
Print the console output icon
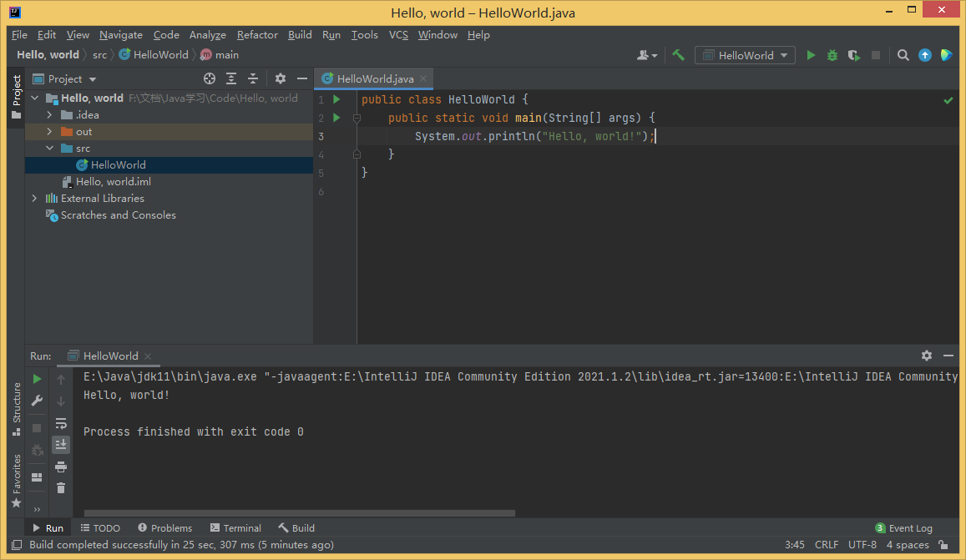coord(61,467)
